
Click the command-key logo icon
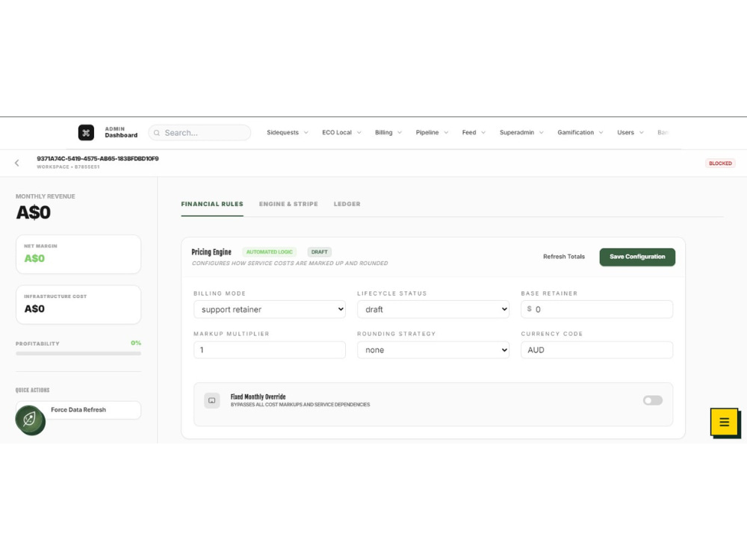pyautogui.click(x=86, y=132)
